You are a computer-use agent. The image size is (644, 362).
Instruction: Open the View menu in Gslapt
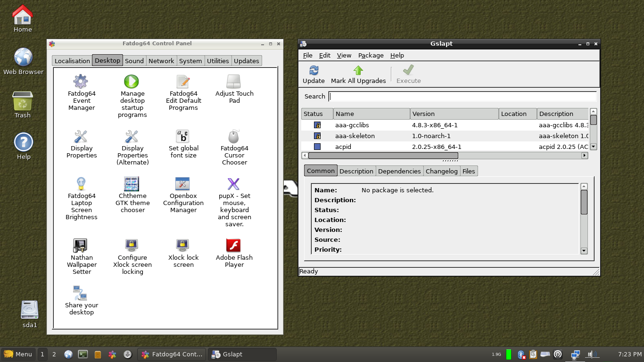click(x=344, y=56)
